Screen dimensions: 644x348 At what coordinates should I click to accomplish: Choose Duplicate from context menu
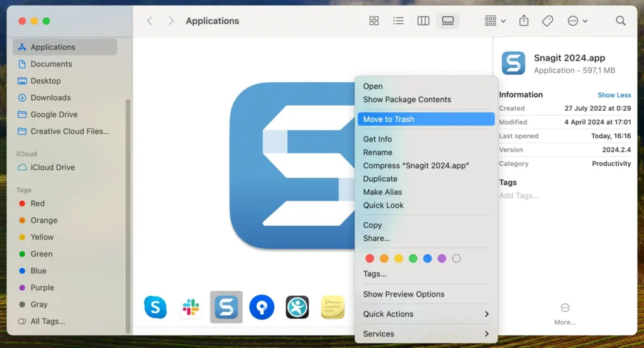[x=426, y=179]
